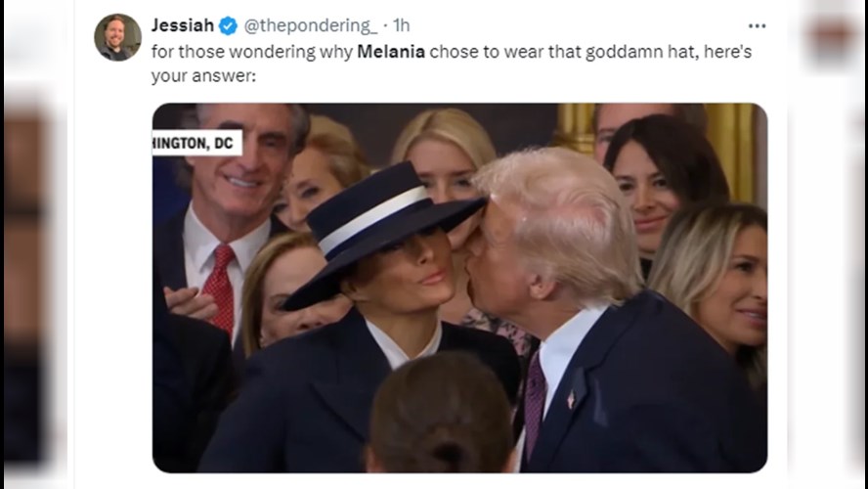Open the embedded kiss photo in the tweet
This screenshot has width=868, height=489.
(x=459, y=288)
